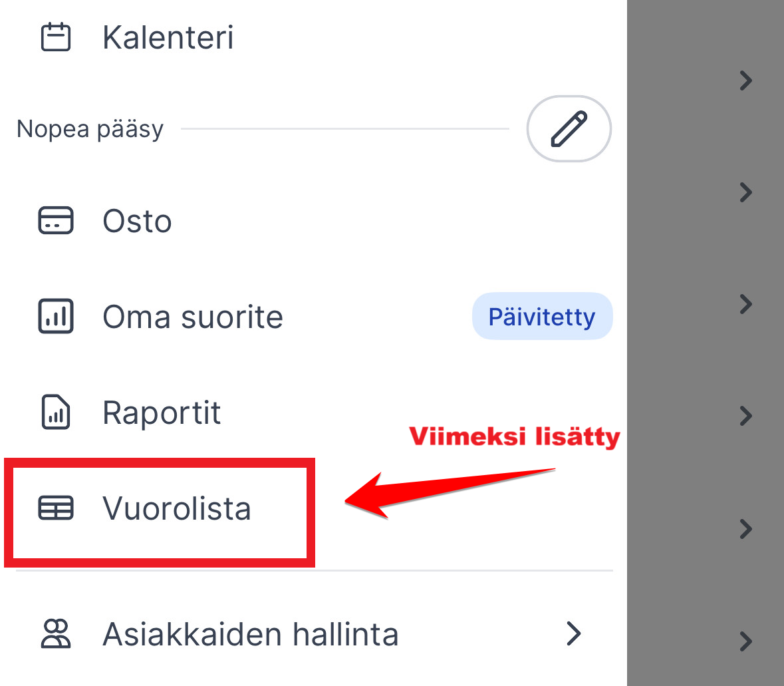784x686 pixels.
Task: Click the Raportit document chart icon
Action: [x=56, y=413]
